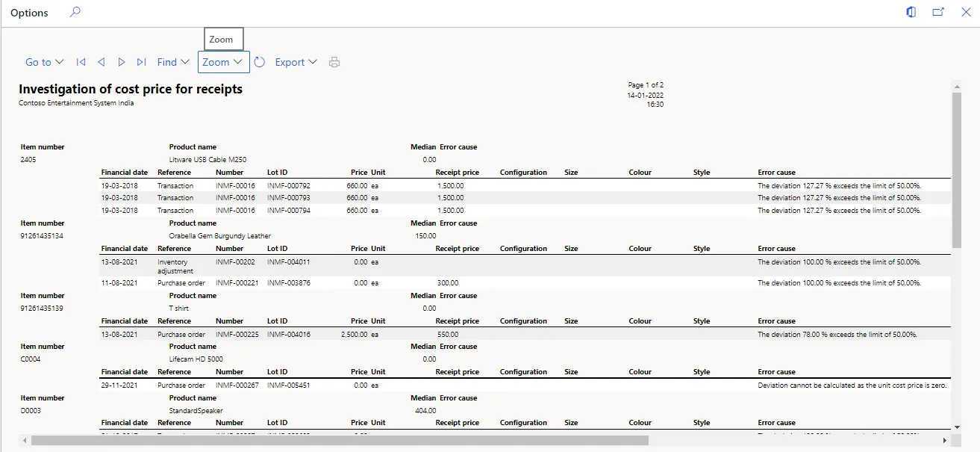Click 'Contoso Entertainment System India' text
The image size is (980, 452).
(76, 103)
